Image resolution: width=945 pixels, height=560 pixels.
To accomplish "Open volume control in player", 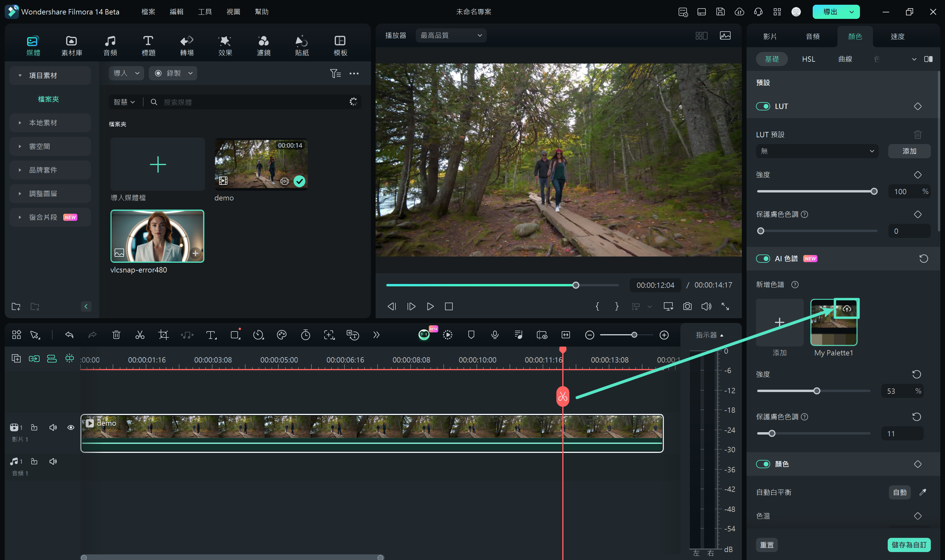I will click(706, 306).
